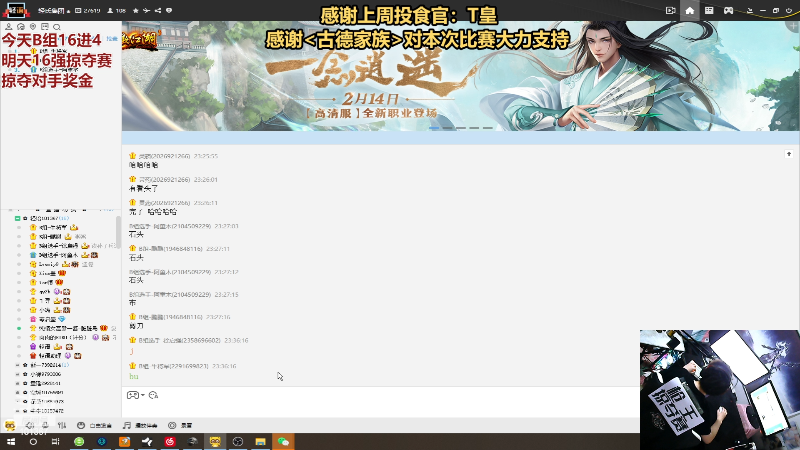
Task: Open the owl app on taskbar
Action: (x=215, y=441)
